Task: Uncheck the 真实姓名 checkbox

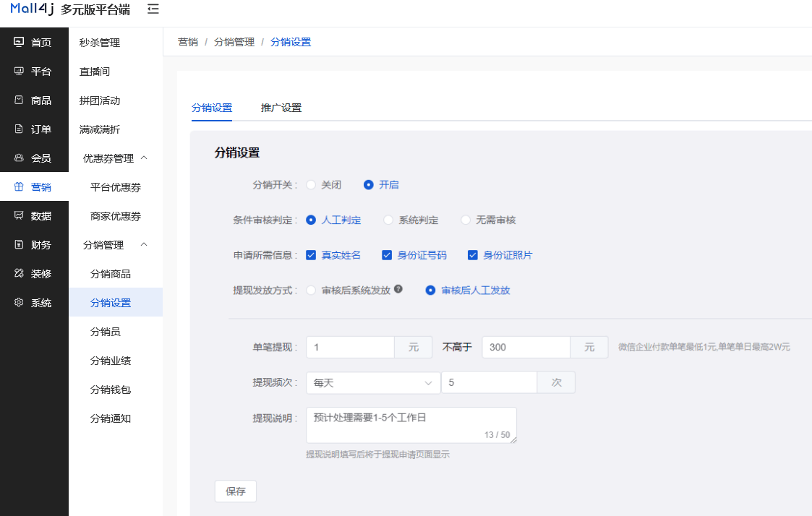Action: point(311,255)
